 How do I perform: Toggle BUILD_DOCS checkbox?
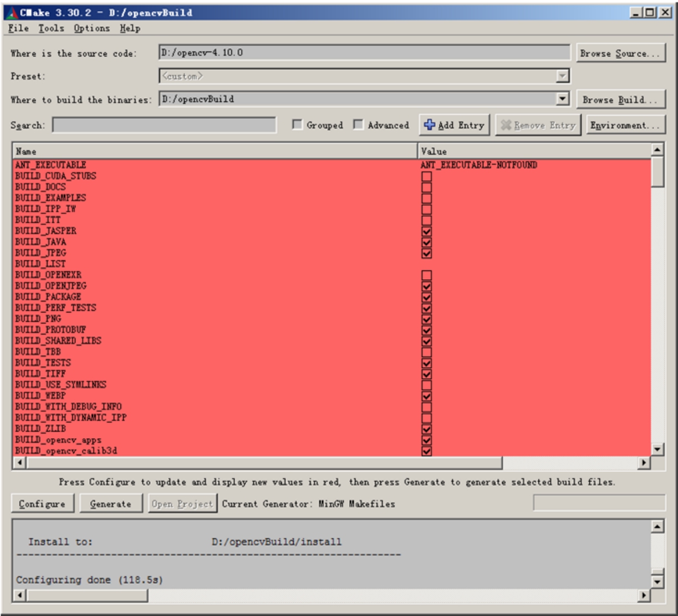click(x=426, y=187)
